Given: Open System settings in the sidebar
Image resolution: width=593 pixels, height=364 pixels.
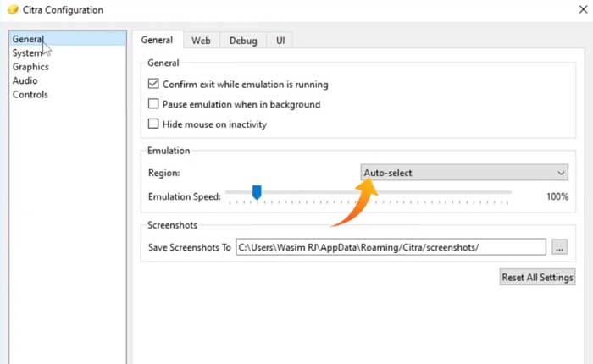Looking at the screenshot, I should click(x=27, y=53).
